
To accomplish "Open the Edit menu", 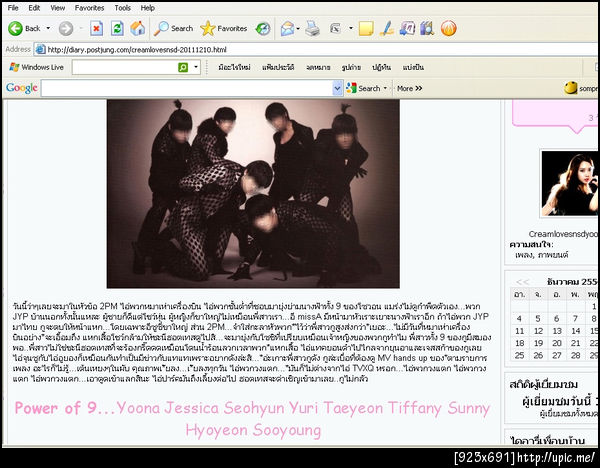I will click(34, 8).
